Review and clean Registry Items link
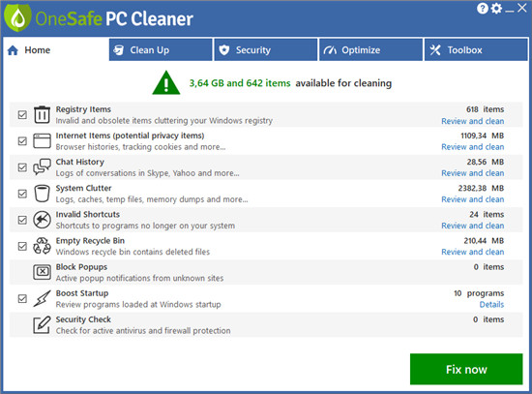This screenshot has width=532, height=394. (473, 121)
